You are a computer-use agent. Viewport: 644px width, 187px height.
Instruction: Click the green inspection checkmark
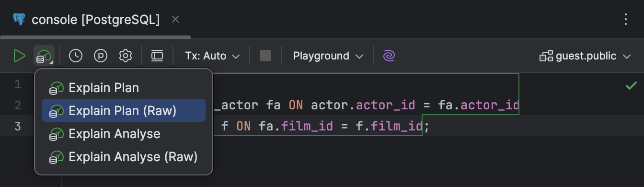(x=631, y=86)
